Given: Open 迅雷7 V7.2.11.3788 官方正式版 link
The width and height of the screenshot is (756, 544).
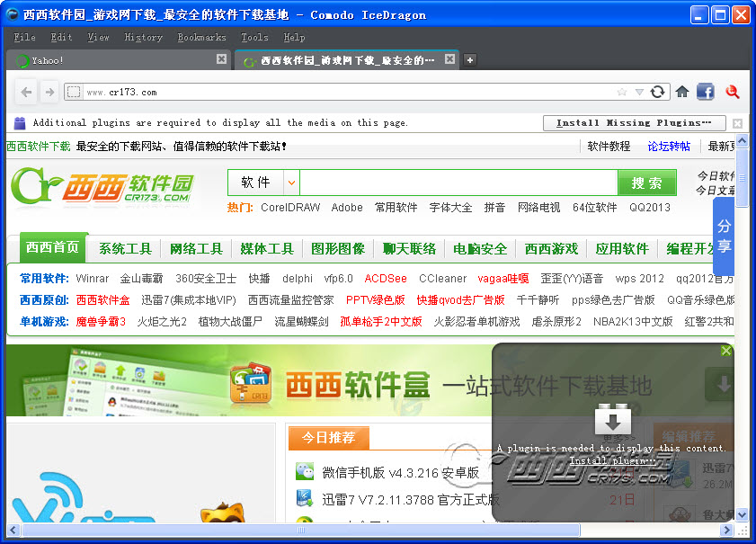Looking at the screenshot, I should [x=410, y=500].
